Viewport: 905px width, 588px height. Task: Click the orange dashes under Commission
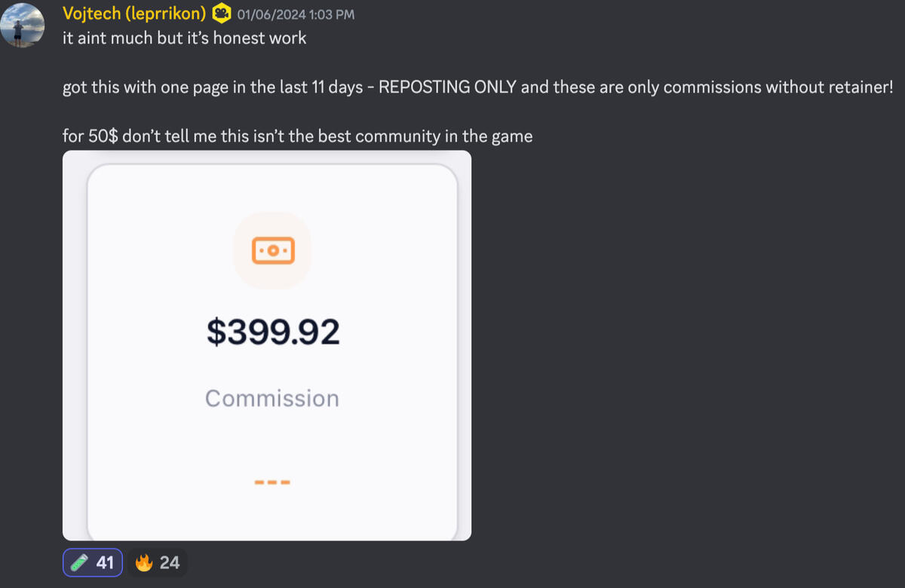coord(271,482)
